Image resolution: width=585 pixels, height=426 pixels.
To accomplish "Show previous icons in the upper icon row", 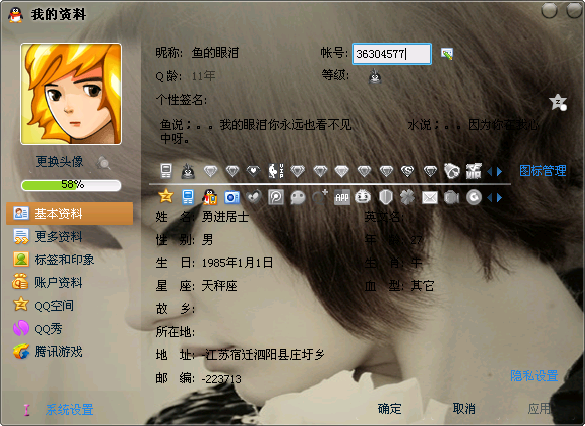I will [x=490, y=172].
